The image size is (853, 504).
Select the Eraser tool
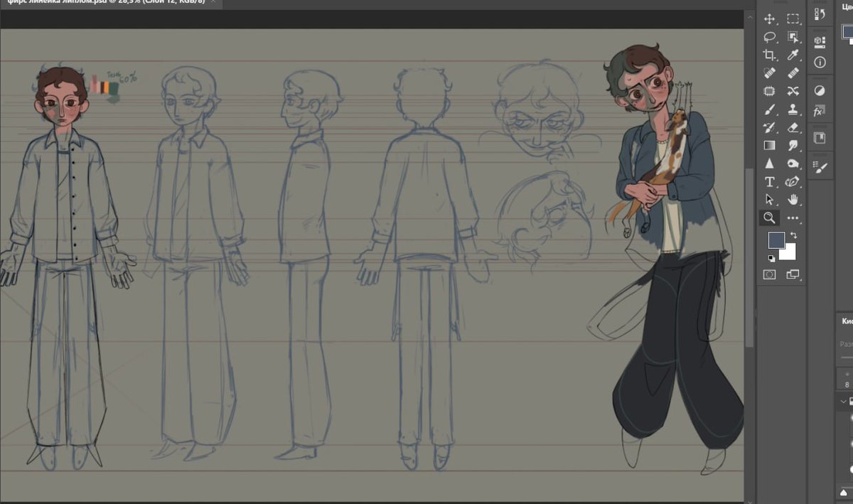pos(793,128)
